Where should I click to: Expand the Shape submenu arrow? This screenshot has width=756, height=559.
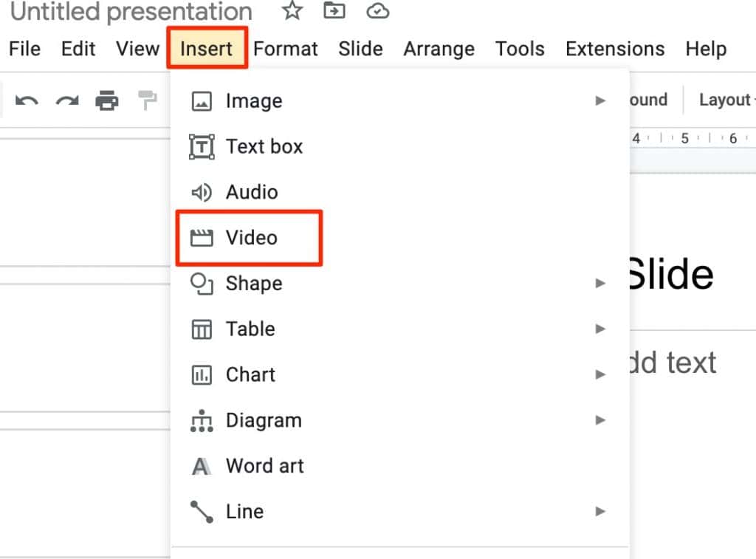[x=600, y=283]
